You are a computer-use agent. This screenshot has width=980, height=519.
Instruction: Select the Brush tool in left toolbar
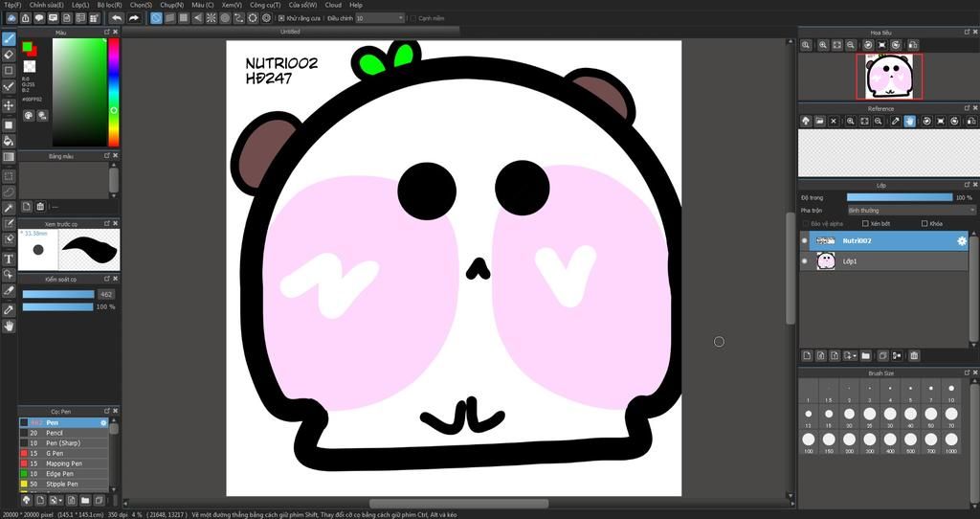click(x=9, y=38)
